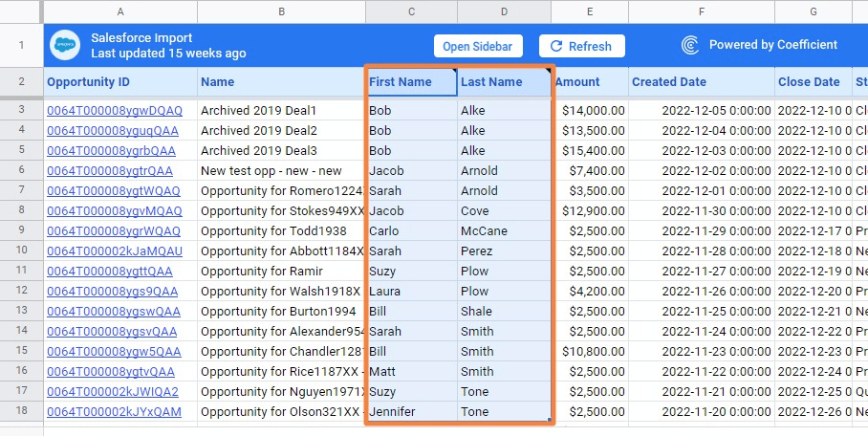Screen dimensions: 868x436
Task: Select cell New test opp - new - new
Action: 281,170
